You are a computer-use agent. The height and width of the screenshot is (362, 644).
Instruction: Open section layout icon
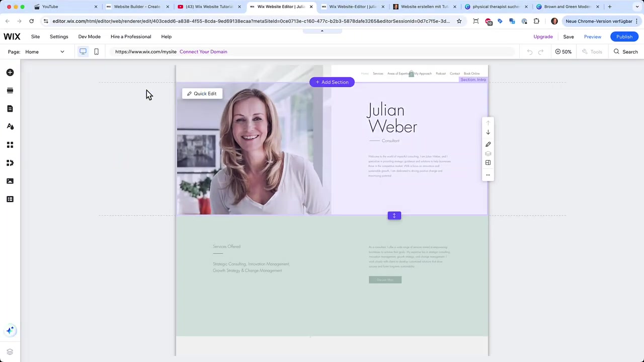coord(488,163)
